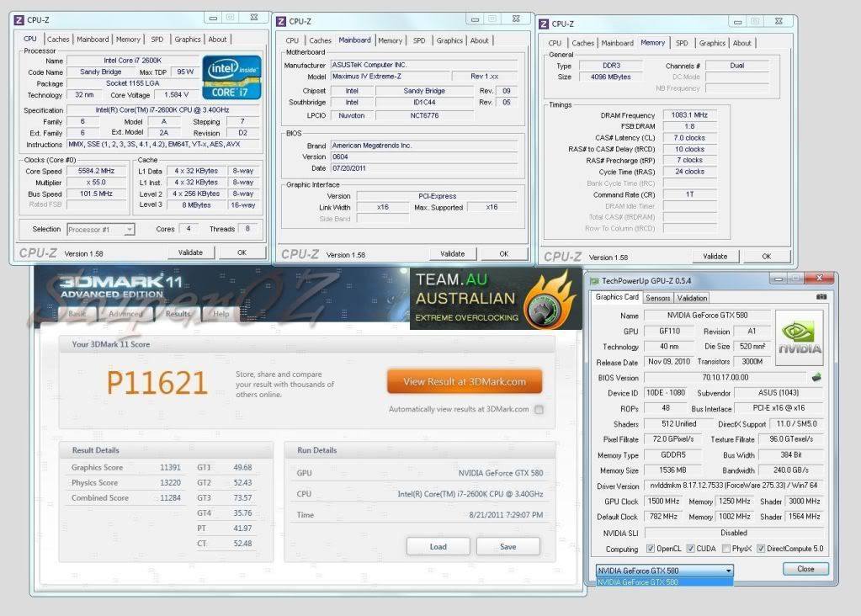The height and width of the screenshot is (616, 861).
Task: Save the 3DMark result with Save button
Action: (508, 546)
